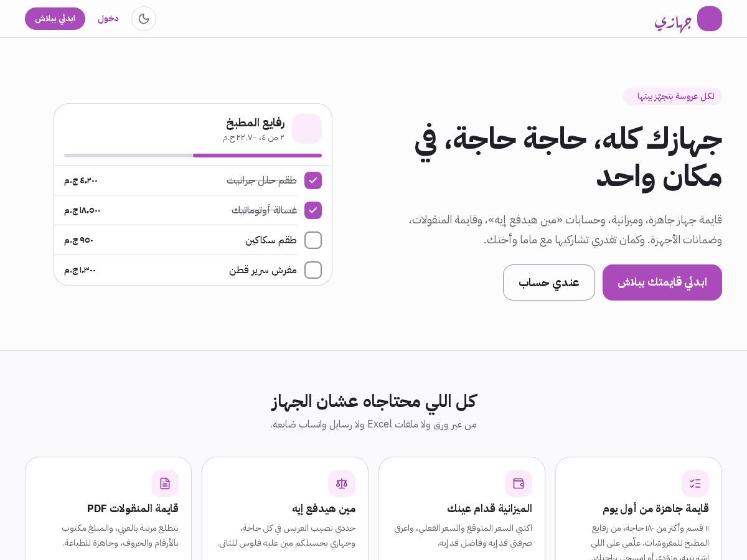
Task: Click the رفايع المطبخ progress bar
Action: click(x=193, y=156)
